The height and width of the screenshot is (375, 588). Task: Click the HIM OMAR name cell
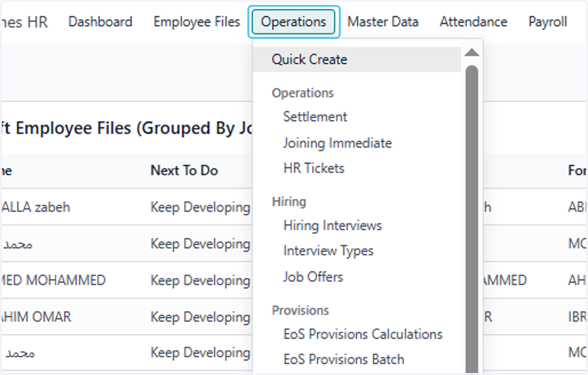point(36,317)
